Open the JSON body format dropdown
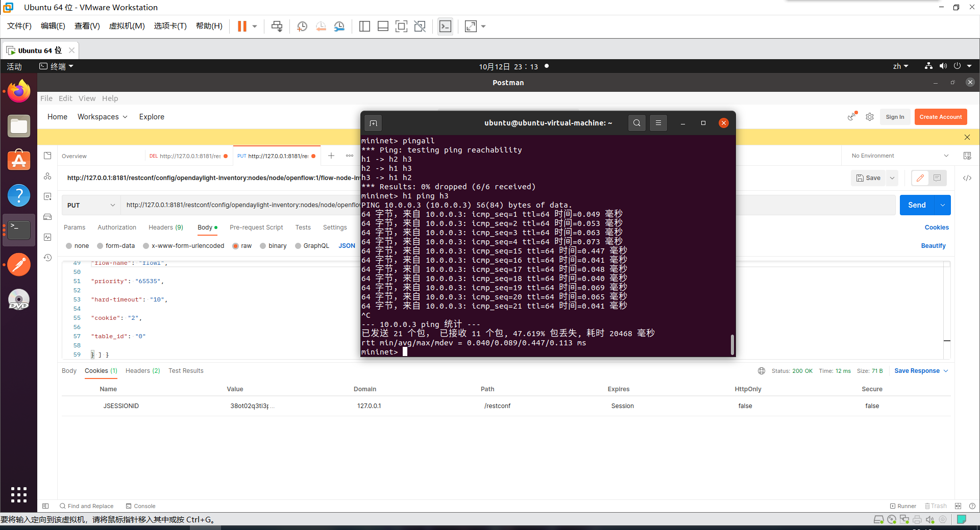 click(347, 246)
